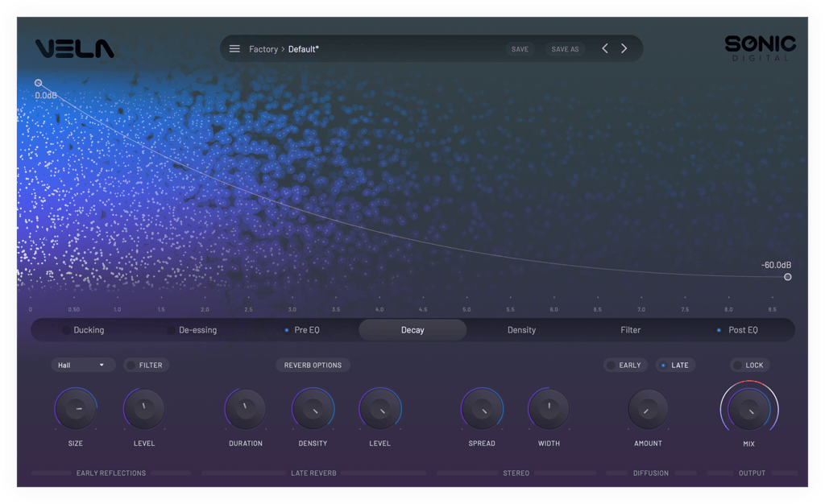Toggle the LATE diffusion switch

pos(675,365)
